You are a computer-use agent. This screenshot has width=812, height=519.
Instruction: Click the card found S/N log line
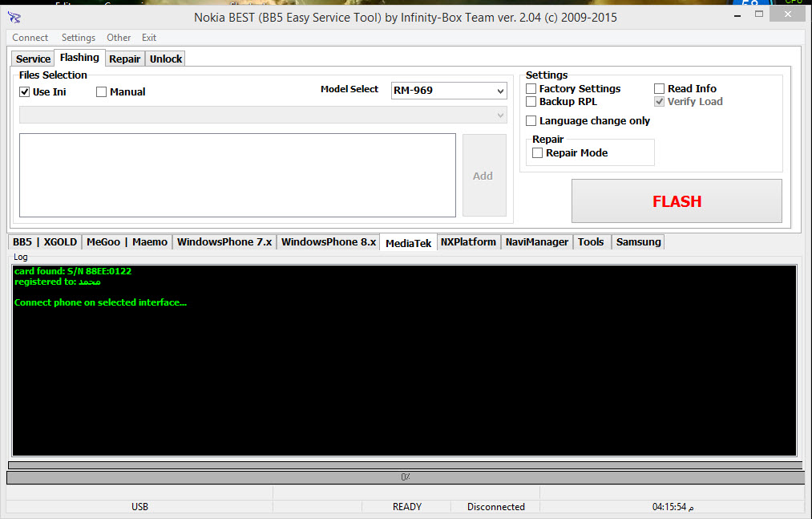click(73, 271)
